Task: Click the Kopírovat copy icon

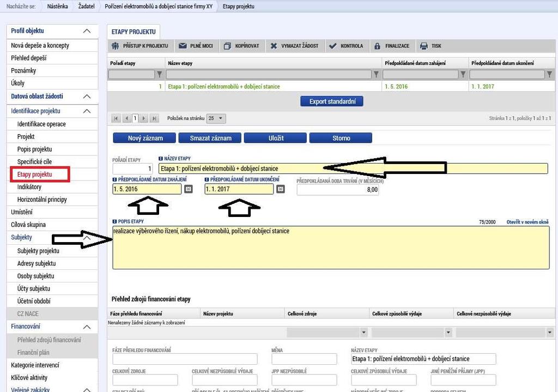Action: click(227, 46)
